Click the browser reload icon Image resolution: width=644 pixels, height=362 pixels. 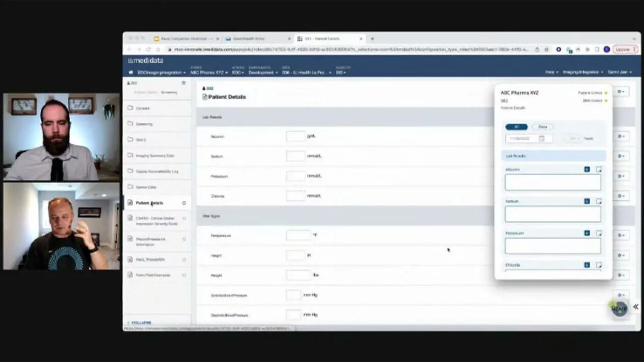click(x=148, y=49)
